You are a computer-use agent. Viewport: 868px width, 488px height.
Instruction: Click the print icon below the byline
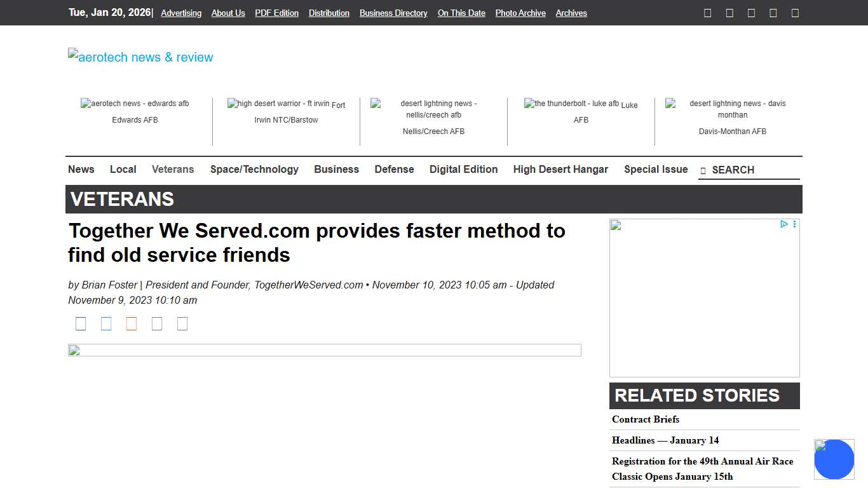[182, 323]
